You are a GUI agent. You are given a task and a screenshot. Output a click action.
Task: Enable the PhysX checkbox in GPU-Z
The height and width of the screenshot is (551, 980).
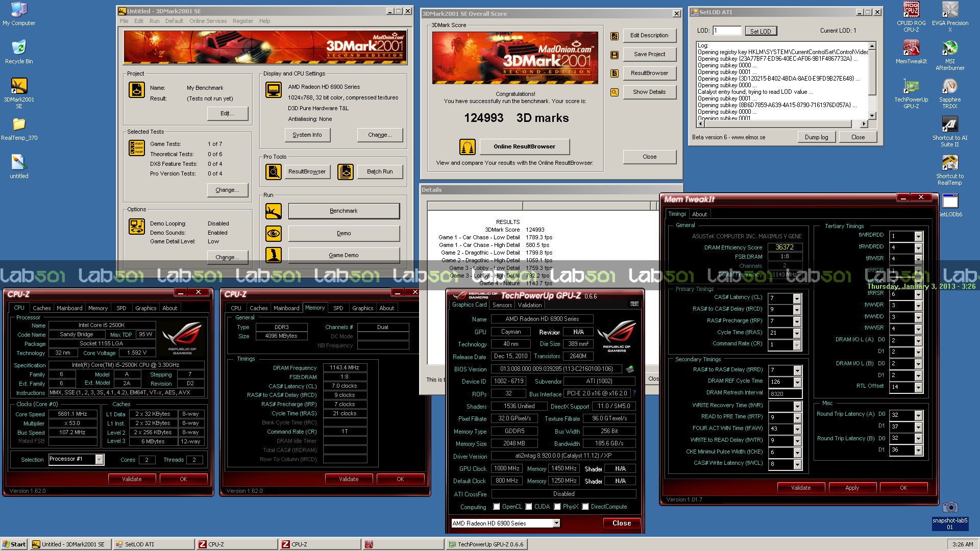tap(557, 507)
